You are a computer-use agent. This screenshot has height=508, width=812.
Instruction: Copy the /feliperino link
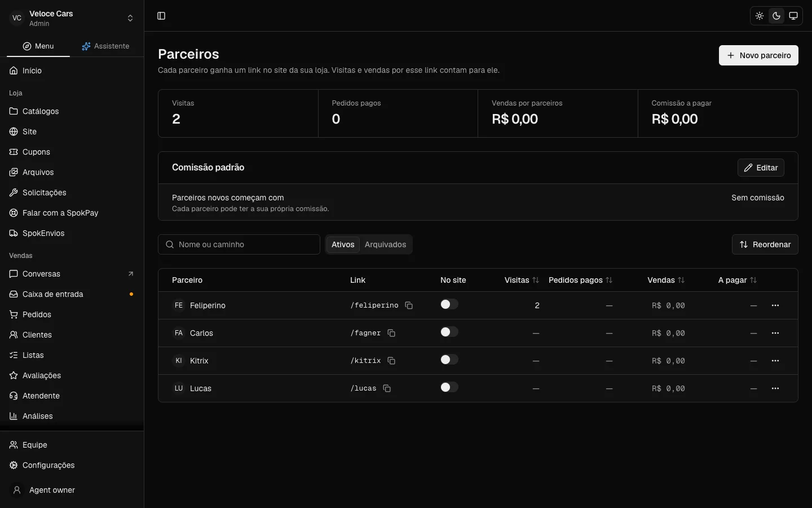409,305
